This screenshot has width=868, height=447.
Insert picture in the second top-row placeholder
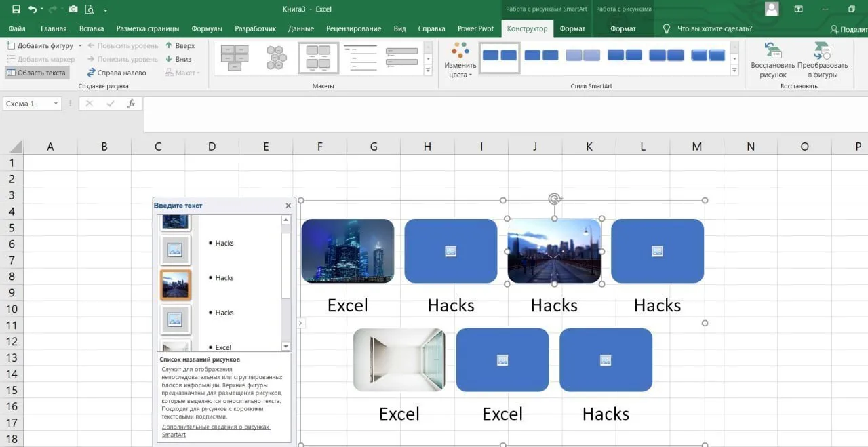click(451, 251)
